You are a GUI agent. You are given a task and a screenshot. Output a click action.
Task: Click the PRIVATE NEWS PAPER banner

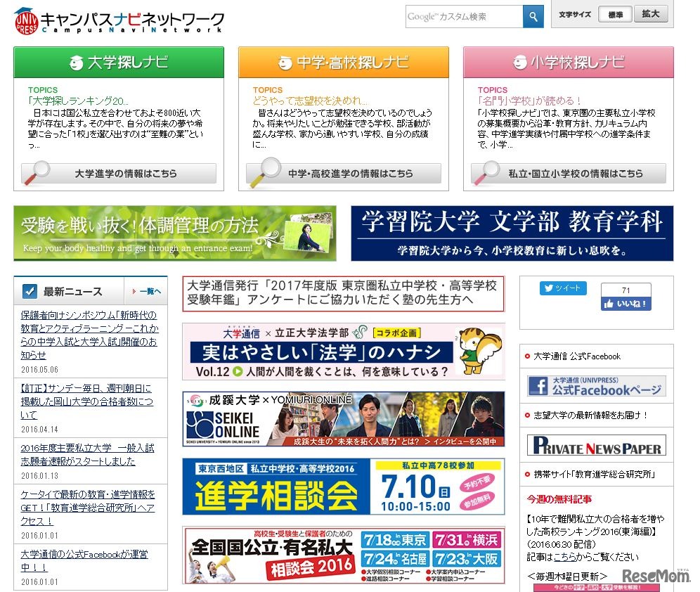click(x=597, y=445)
